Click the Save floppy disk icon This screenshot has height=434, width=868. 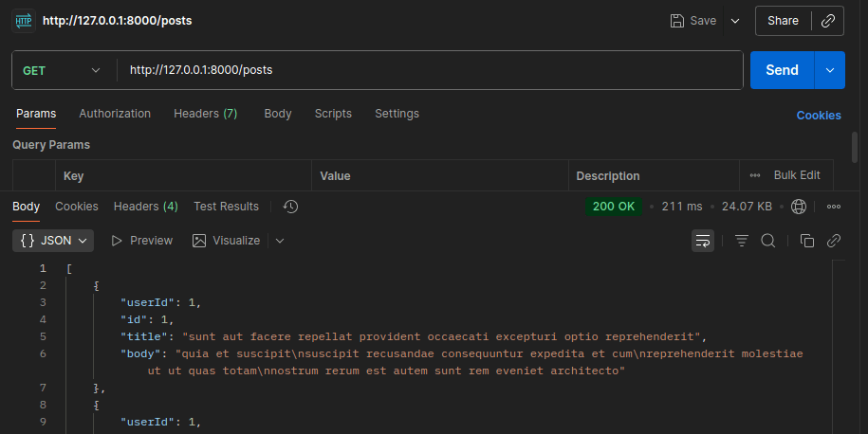coord(677,21)
